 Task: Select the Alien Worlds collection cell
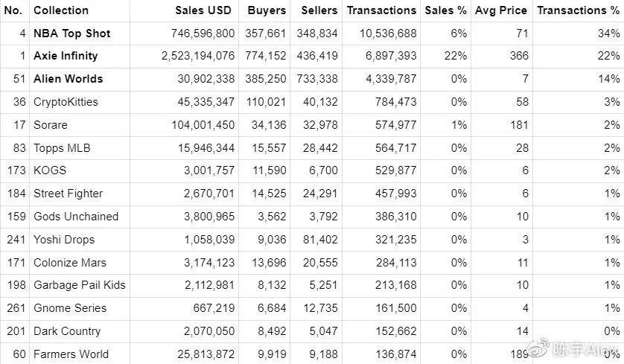(68, 79)
